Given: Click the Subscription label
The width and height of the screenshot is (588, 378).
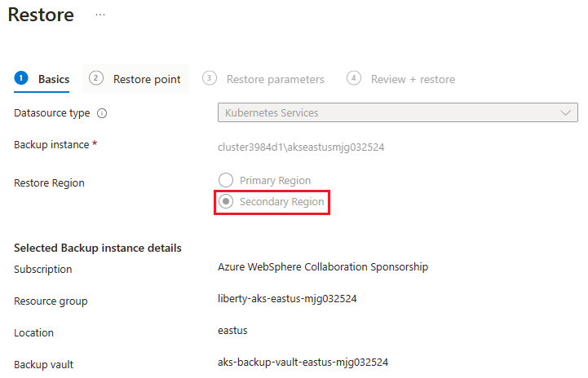Looking at the screenshot, I should point(42,269).
